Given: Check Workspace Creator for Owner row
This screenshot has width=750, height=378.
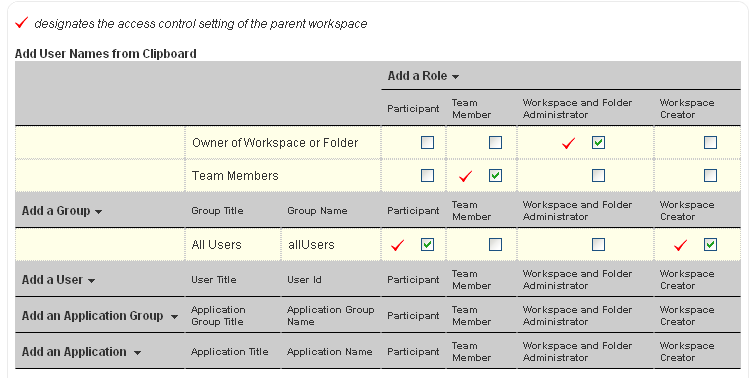Looking at the screenshot, I should [710, 143].
